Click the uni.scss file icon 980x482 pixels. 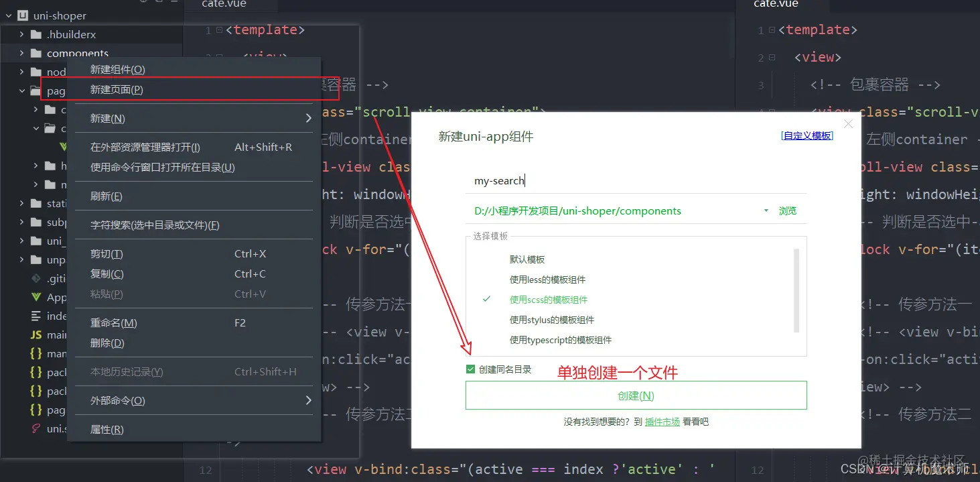coord(35,428)
